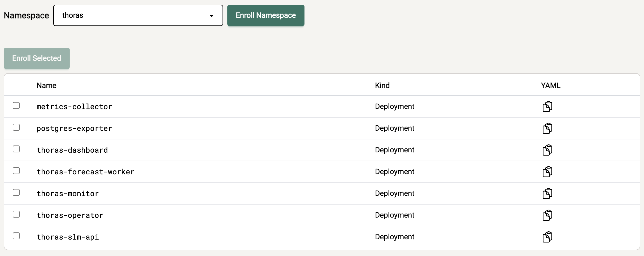Click the thoras-monitor name
The width and height of the screenshot is (644, 256).
click(x=68, y=193)
